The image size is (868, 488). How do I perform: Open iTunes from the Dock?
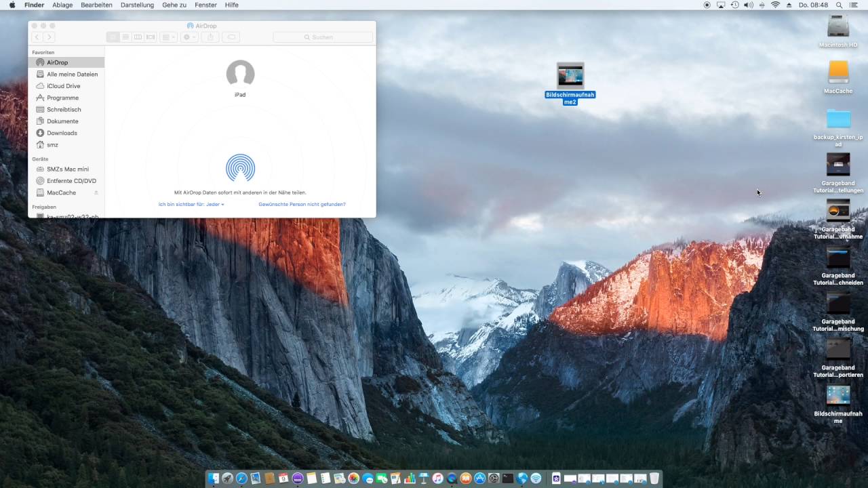(437, 479)
